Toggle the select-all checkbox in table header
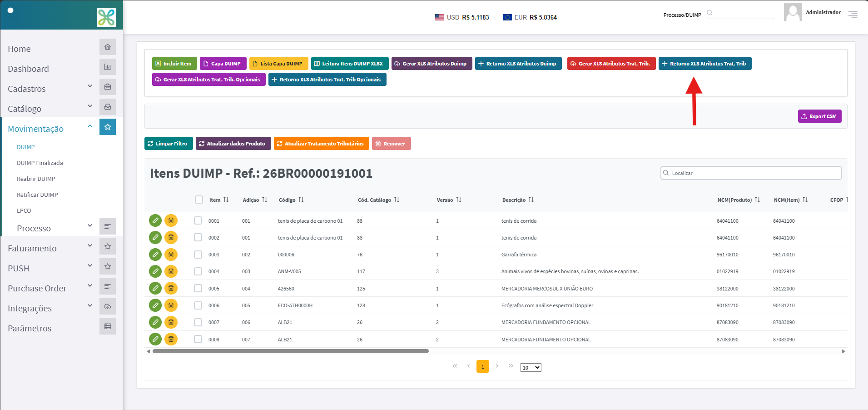The height and width of the screenshot is (410, 868). [199, 200]
